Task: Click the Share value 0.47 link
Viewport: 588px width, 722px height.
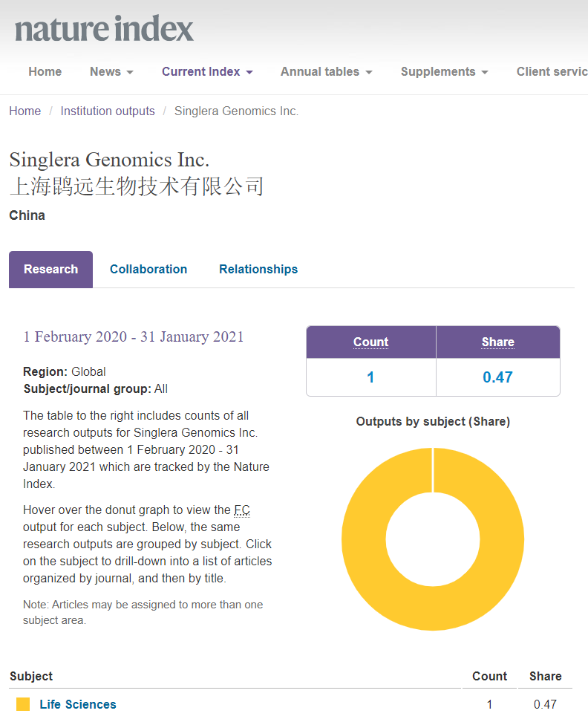Action: 497,377
